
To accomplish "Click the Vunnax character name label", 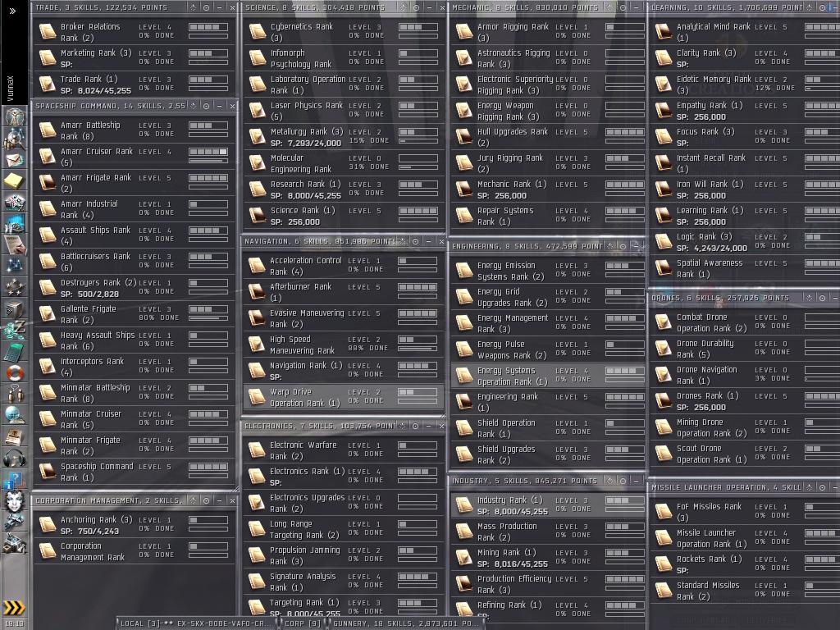I will pos(10,88).
